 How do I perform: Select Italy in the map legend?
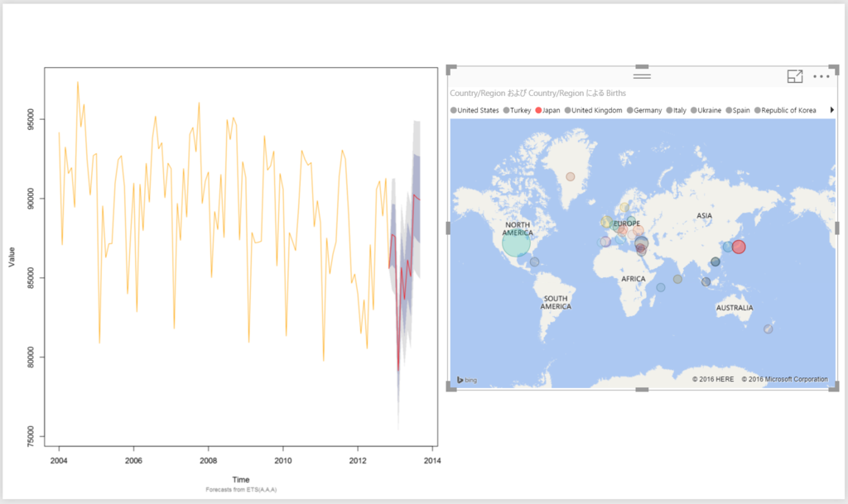coord(676,110)
